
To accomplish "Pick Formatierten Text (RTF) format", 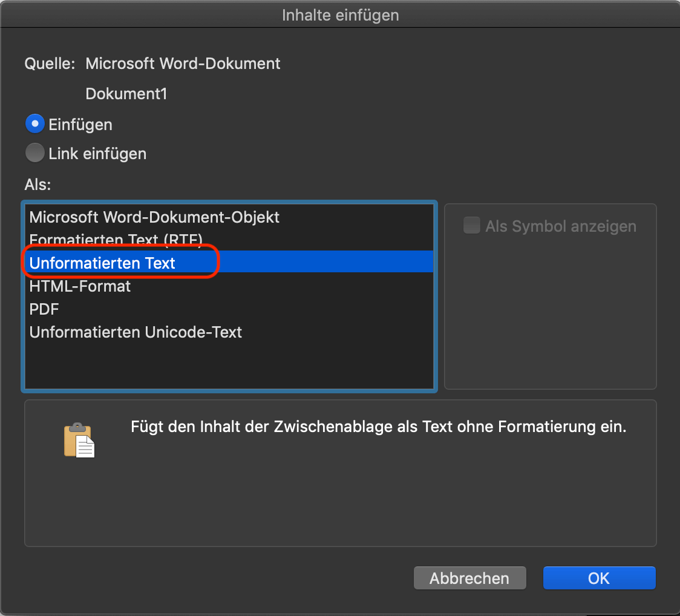I will (x=229, y=240).
